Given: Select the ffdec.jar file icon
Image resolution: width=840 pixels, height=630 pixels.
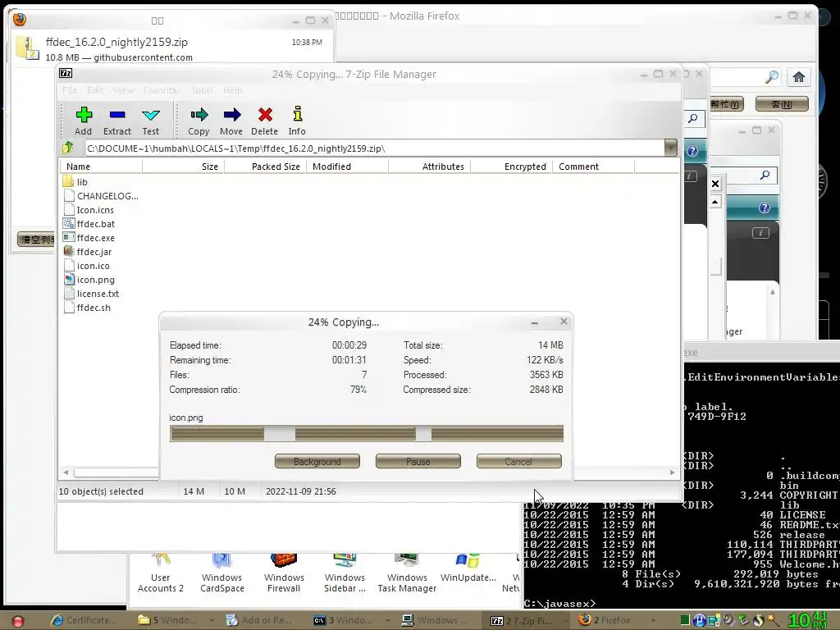Looking at the screenshot, I should tap(69, 251).
